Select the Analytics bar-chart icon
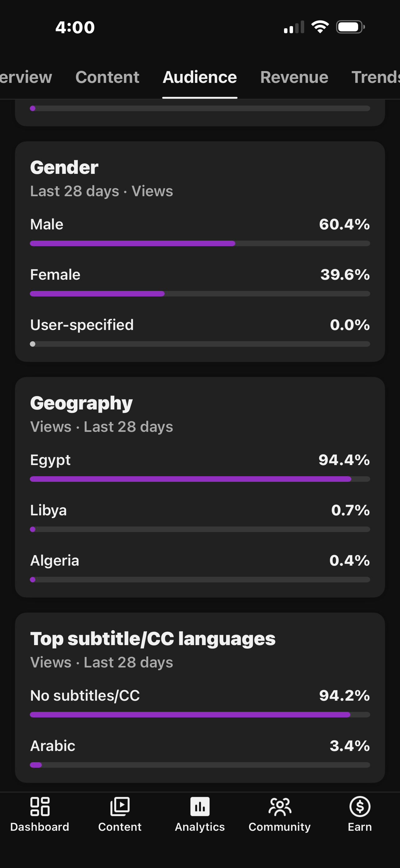The width and height of the screenshot is (400, 868). [200, 807]
